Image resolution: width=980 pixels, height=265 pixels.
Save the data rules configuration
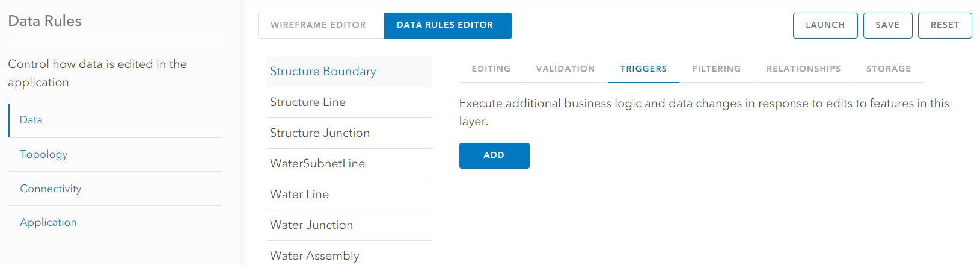[887, 25]
